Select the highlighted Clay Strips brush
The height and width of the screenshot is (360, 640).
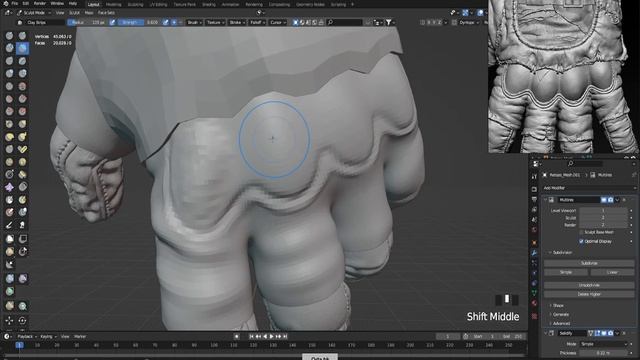click(x=22, y=48)
